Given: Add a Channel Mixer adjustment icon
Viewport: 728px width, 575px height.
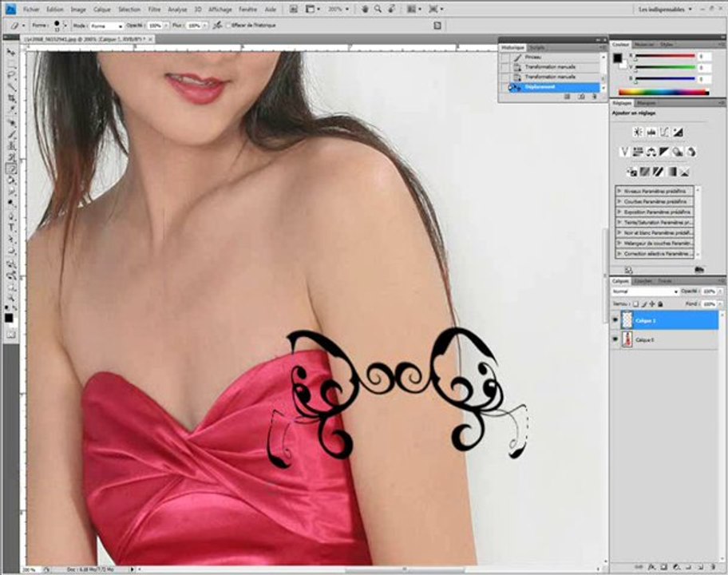Looking at the screenshot, I should pyautogui.click(x=690, y=152).
